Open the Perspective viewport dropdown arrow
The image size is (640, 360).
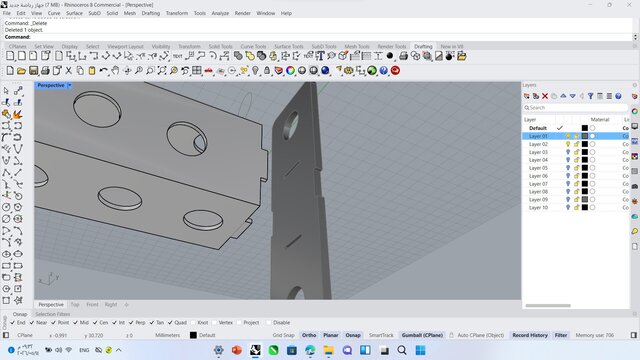point(69,85)
